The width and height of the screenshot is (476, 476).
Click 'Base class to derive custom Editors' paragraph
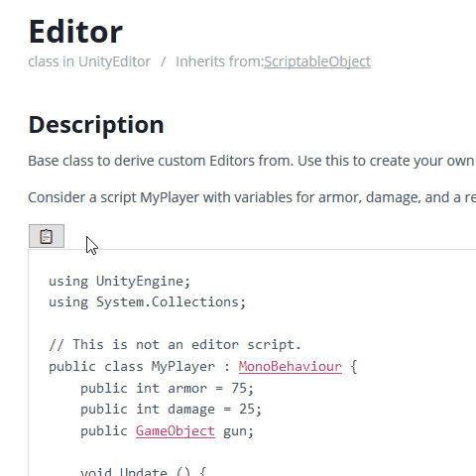252,161
